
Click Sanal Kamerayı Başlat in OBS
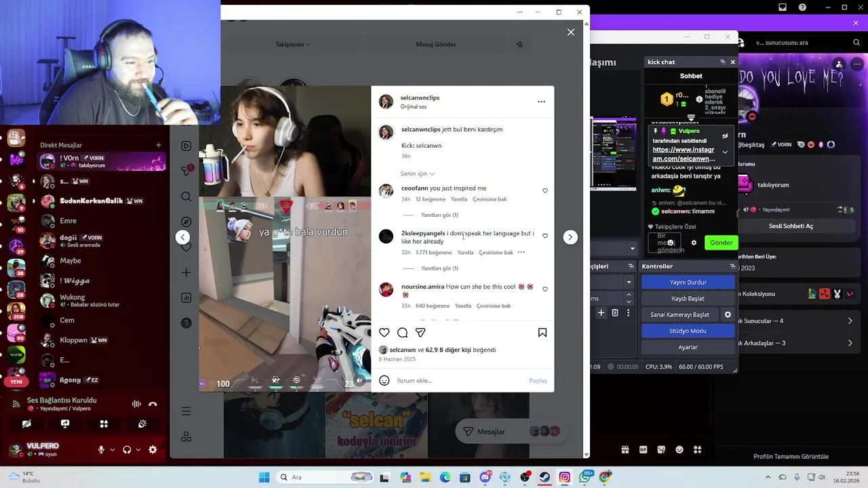pos(679,314)
